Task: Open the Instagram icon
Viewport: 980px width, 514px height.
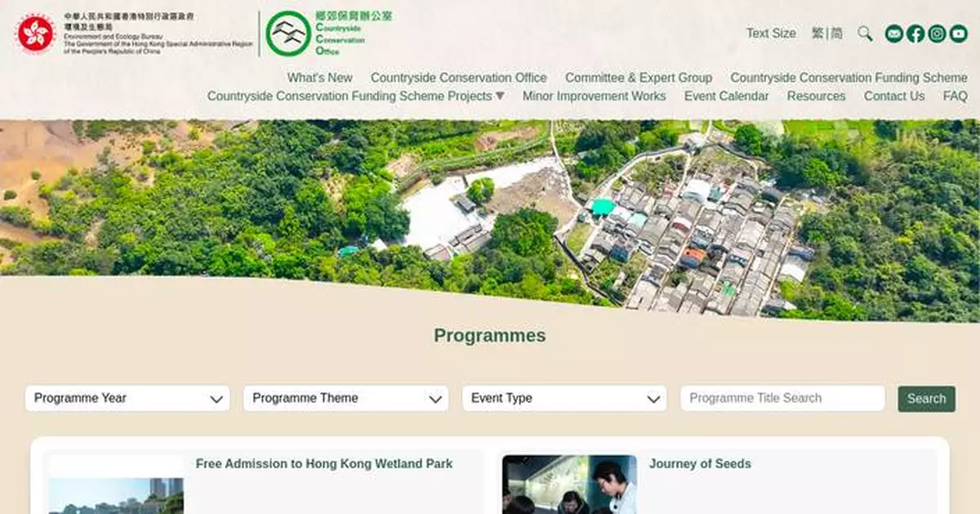Action: (935, 34)
